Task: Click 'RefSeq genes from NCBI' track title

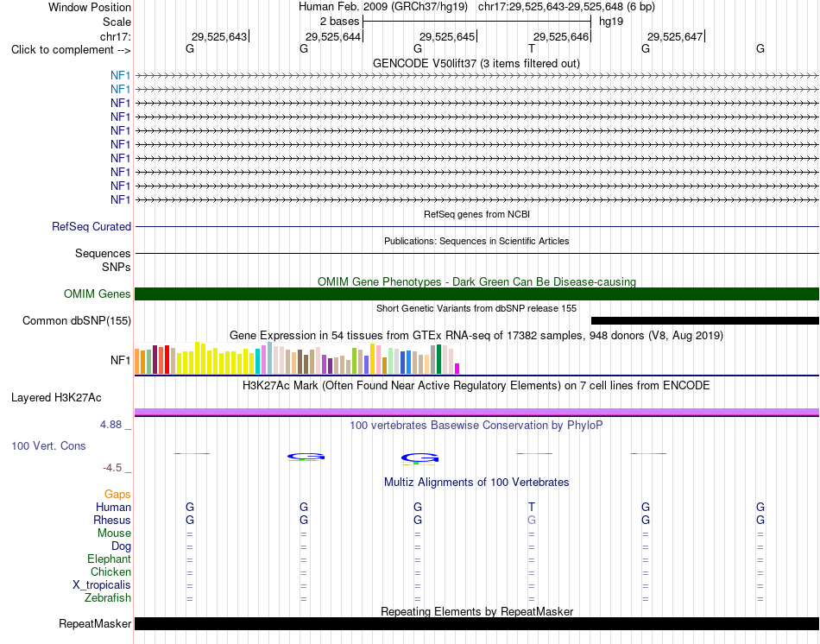Action: coord(477,214)
